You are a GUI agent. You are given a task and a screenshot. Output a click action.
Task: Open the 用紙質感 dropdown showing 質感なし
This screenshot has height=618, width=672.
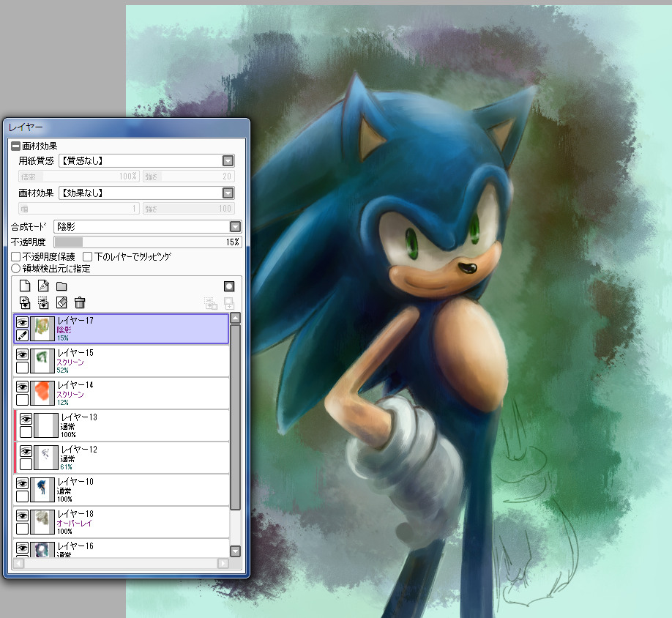point(146,160)
